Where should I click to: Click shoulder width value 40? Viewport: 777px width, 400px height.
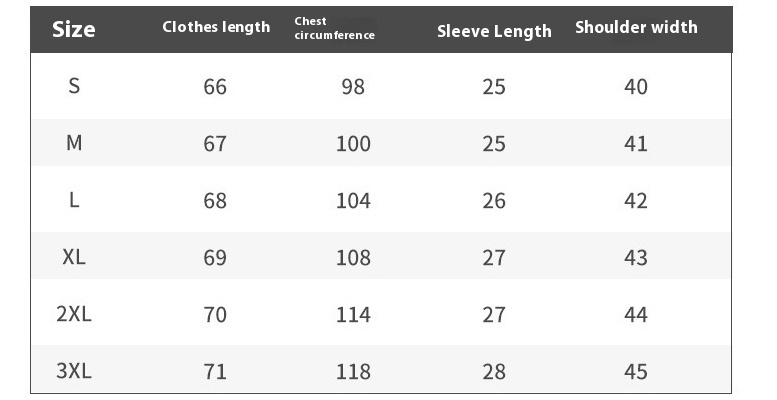636,87
